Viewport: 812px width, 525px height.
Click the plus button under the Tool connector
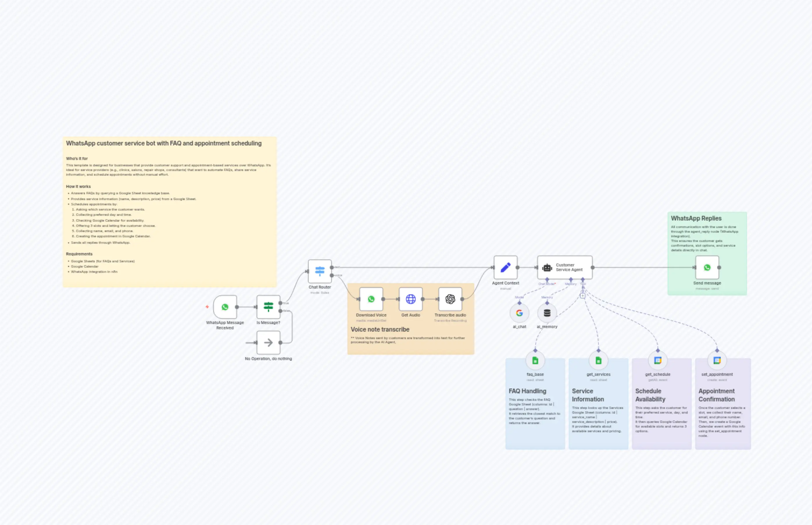coord(582,295)
